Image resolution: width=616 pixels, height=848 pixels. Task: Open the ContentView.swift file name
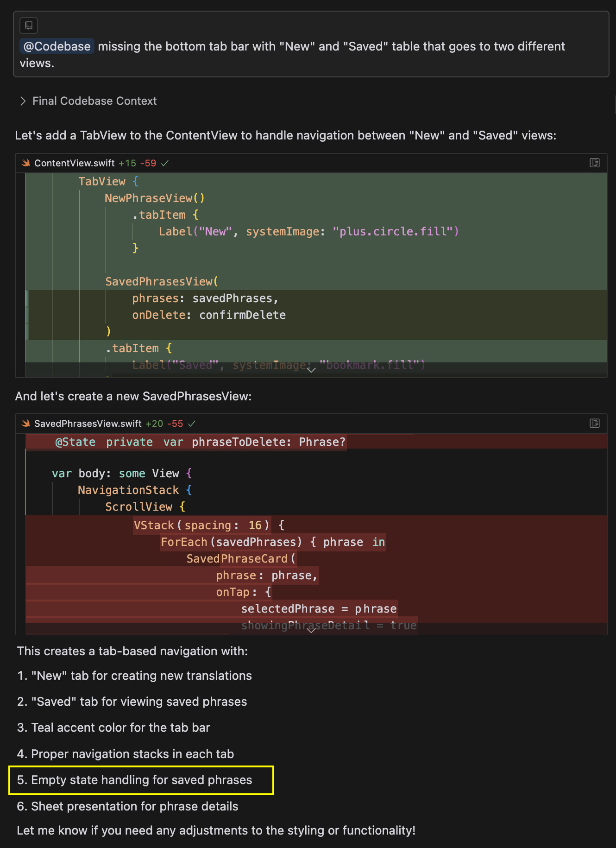[75, 163]
